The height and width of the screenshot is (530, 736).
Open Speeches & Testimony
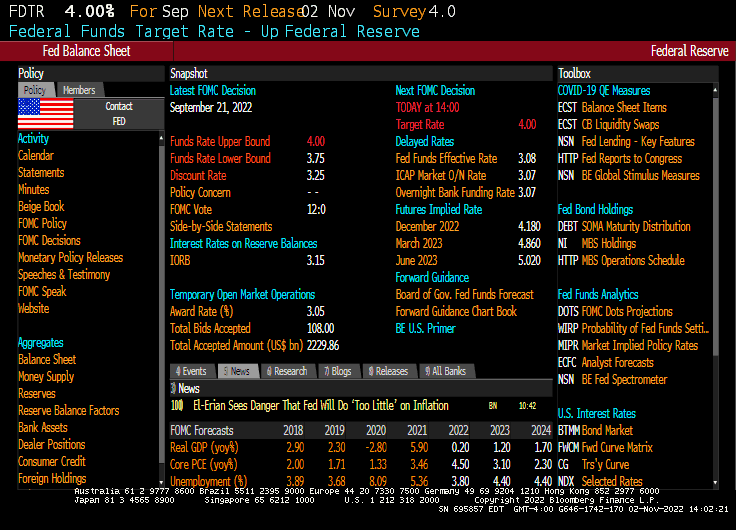click(64, 274)
